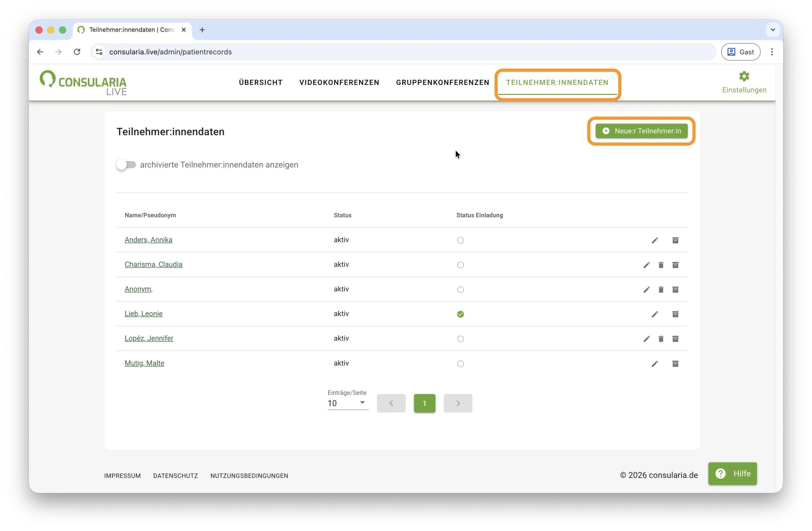Open the Einträge/Seite dropdown
Viewport: 812px width, 531px height.
(x=347, y=403)
